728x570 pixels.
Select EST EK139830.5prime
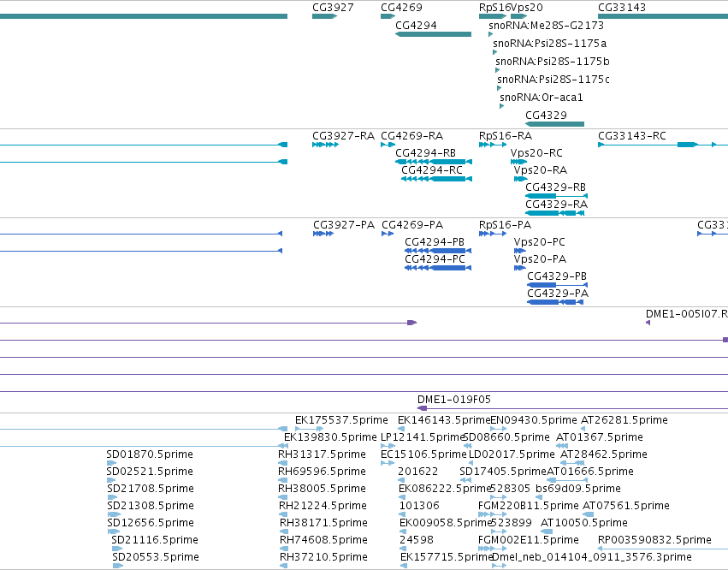[x=330, y=437]
